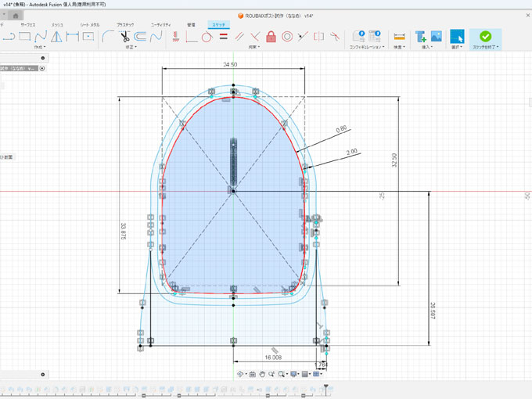
Task: Click the 32.50 dimension value
Action: pyautogui.click(x=394, y=160)
